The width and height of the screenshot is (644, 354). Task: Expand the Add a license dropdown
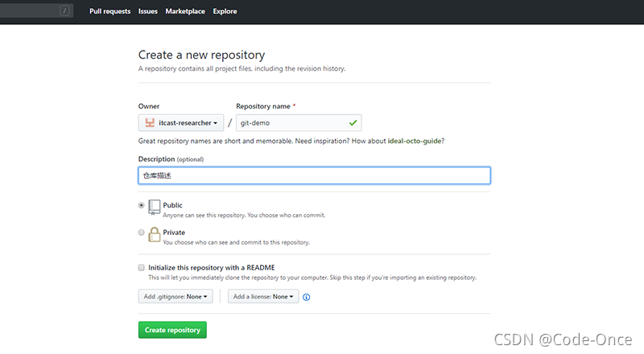tap(263, 297)
